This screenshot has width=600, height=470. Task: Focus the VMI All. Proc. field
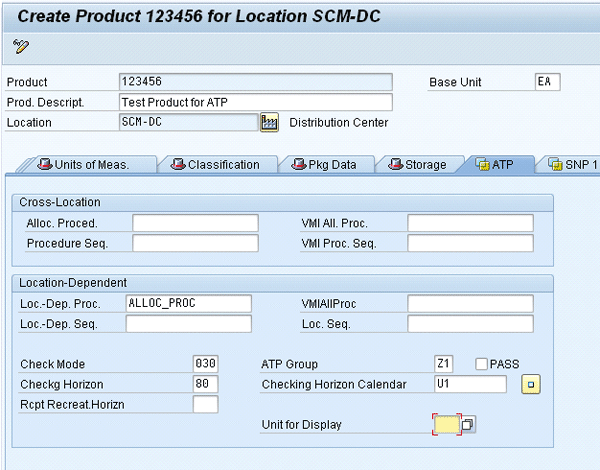tap(470, 223)
